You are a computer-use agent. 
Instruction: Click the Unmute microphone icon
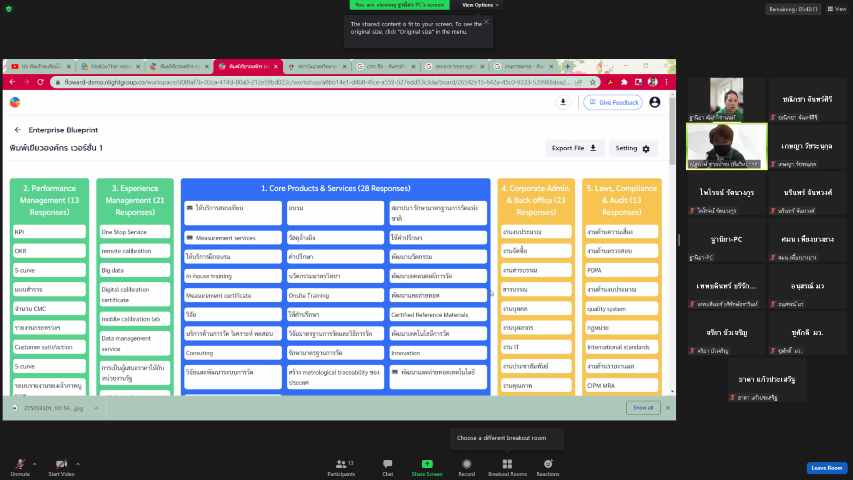pyautogui.click(x=19, y=464)
